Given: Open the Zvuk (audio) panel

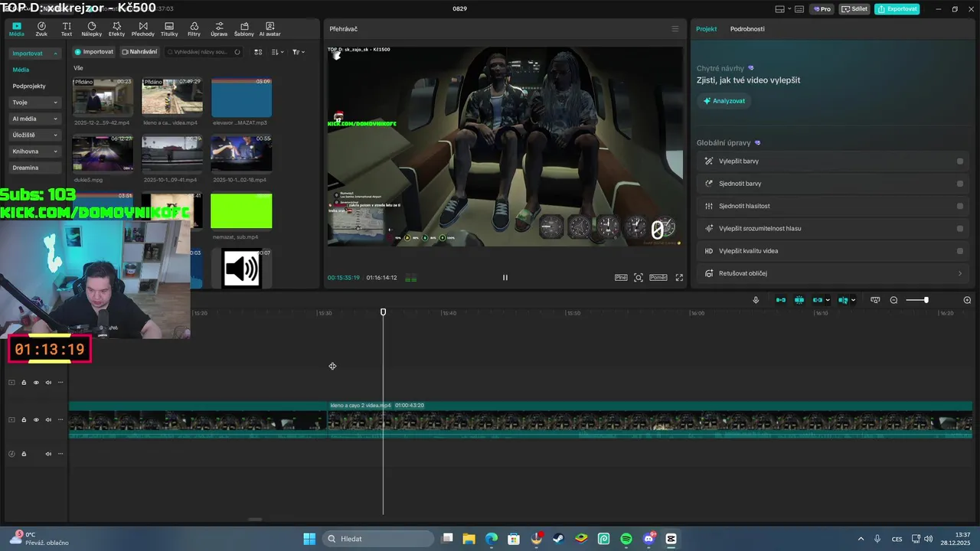Looking at the screenshot, I should coord(41,29).
